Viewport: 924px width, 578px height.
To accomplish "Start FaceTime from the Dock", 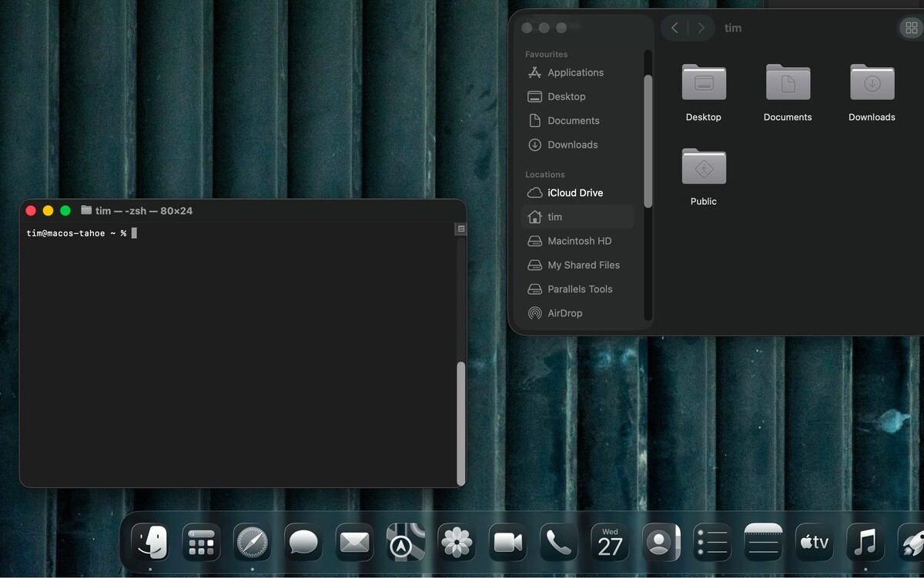I will [507, 543].
